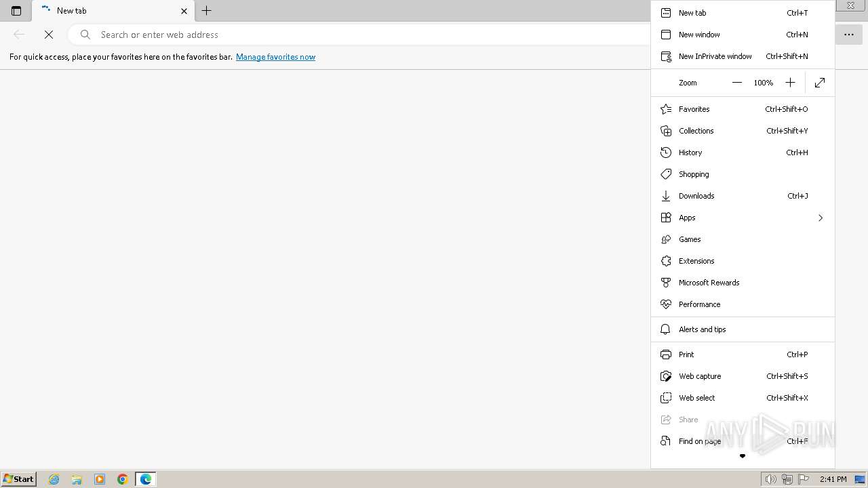Click the volume speaker tray icon
Image resolution: width=868 pixels, height=488 pixels.
[770, 479]
